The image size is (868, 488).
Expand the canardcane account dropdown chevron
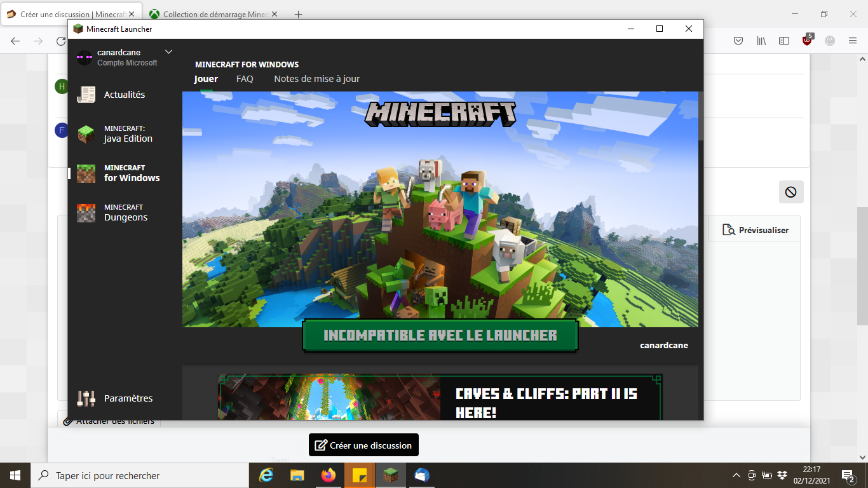[x=168, y=52]
